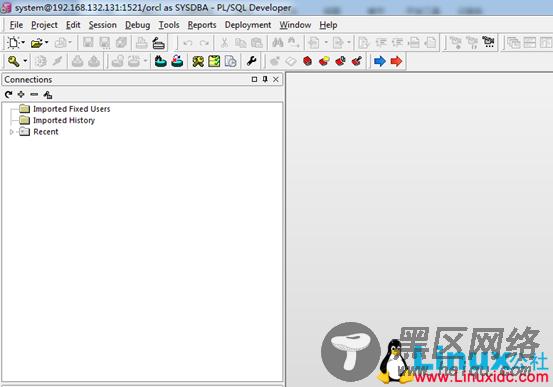
Task: Open the Window menu
Action: 295,25
